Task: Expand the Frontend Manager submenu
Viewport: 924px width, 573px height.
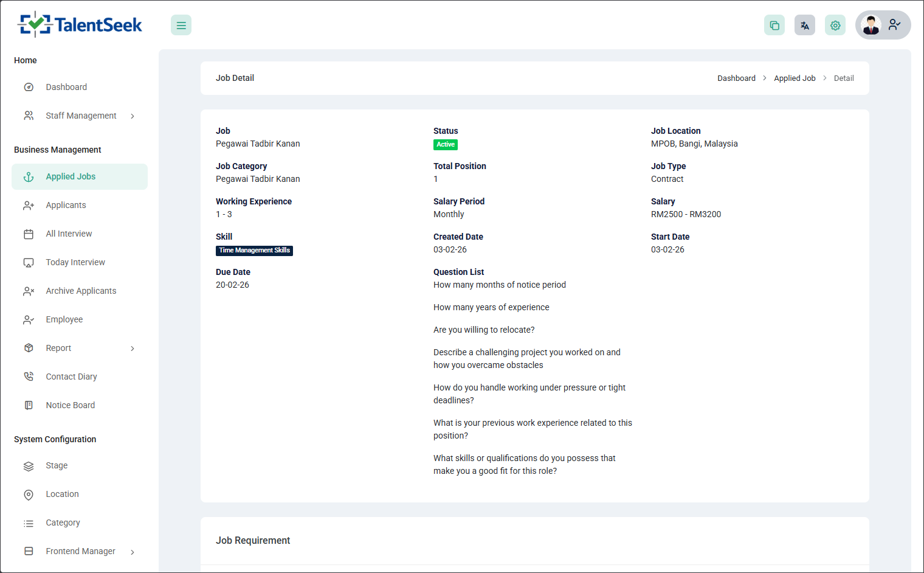Action: coord(133,552)
